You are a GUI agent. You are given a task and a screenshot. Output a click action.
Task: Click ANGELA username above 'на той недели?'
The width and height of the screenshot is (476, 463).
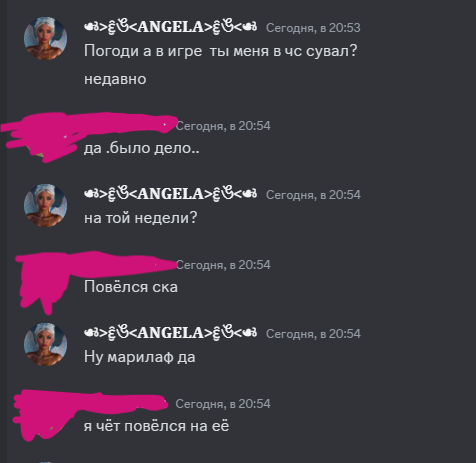(x=171, y=194)
